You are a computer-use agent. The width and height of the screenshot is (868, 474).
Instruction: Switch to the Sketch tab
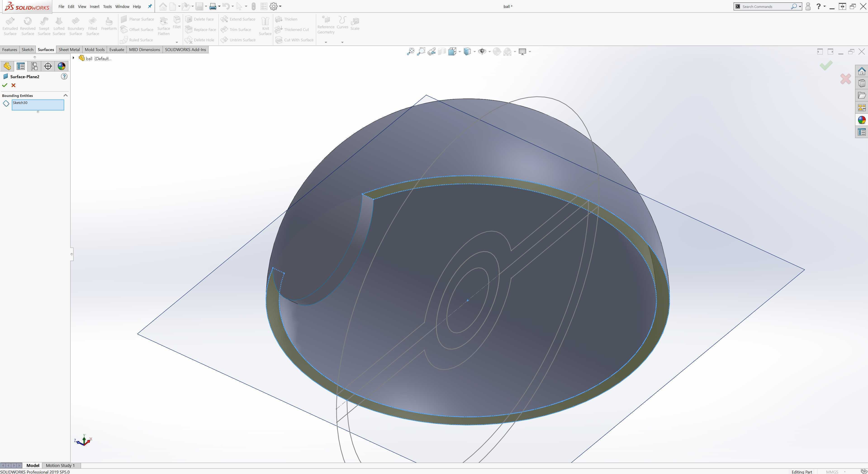click(x=27, y=49)
